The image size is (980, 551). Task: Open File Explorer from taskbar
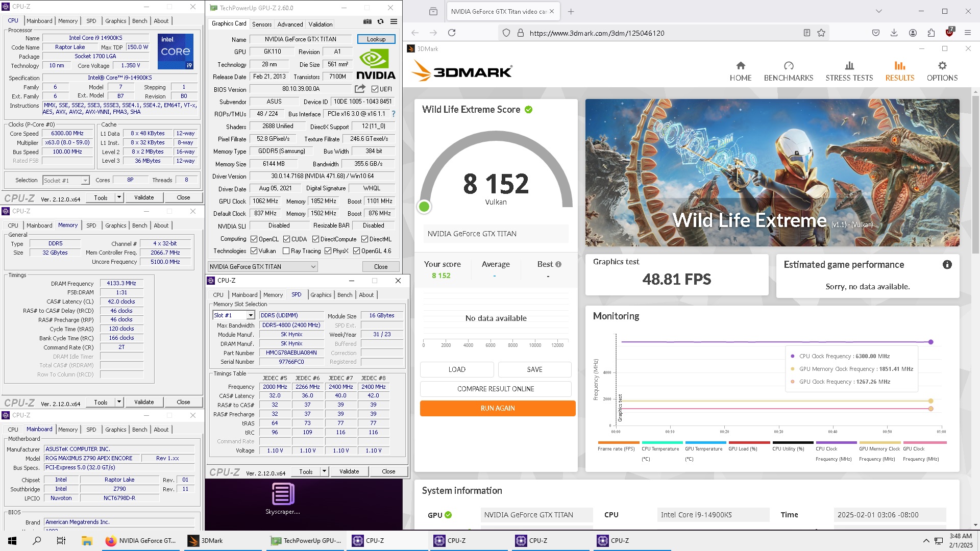coord(87,541)
